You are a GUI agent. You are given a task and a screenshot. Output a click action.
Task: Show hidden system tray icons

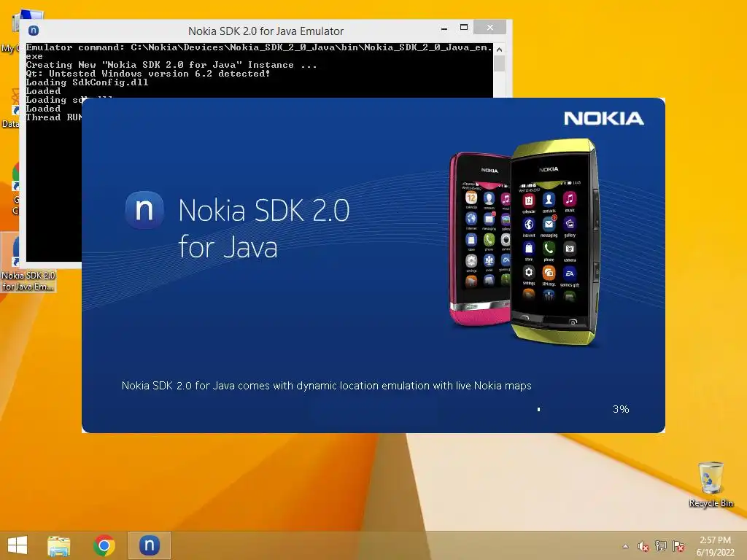[625, 546]
